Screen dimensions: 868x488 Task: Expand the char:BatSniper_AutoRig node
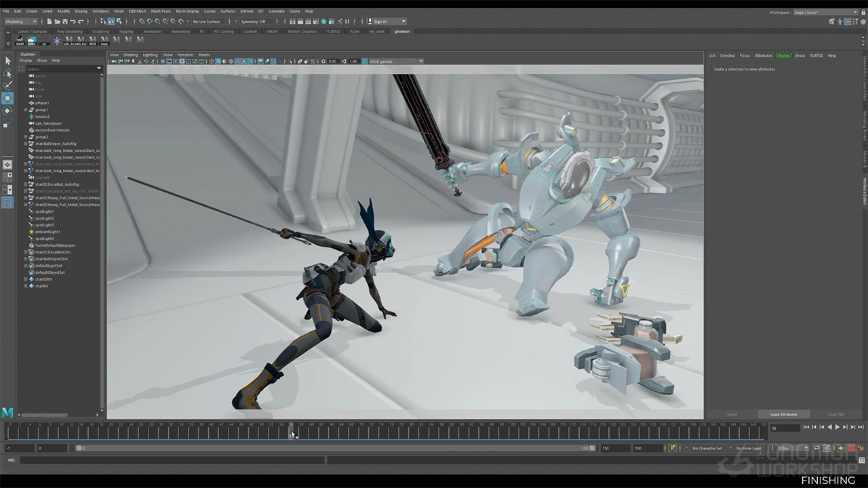[x=26, y=144]
